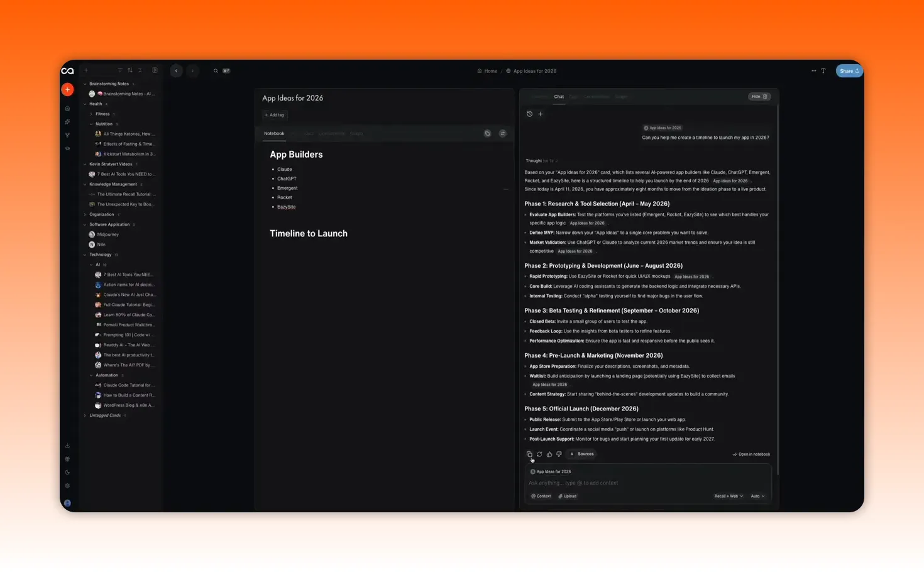Expand the Fitness tag
Image resolution: width=924 pixels, height=572 pixels.
[91, 114]
